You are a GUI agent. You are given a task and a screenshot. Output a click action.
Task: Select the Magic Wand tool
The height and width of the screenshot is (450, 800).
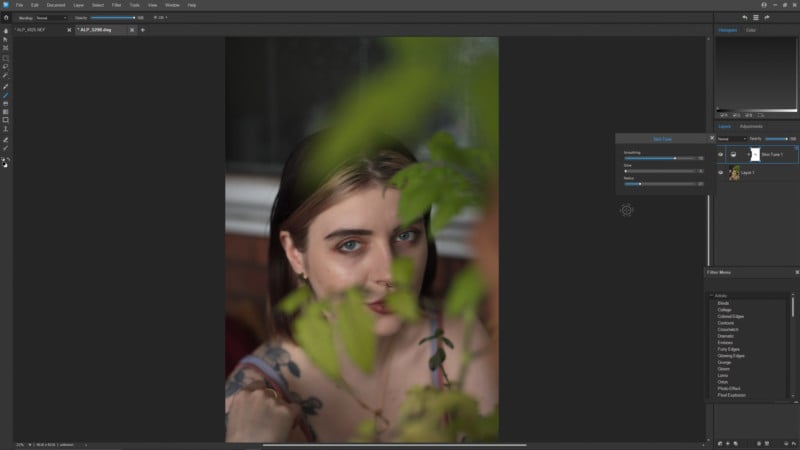6,75
